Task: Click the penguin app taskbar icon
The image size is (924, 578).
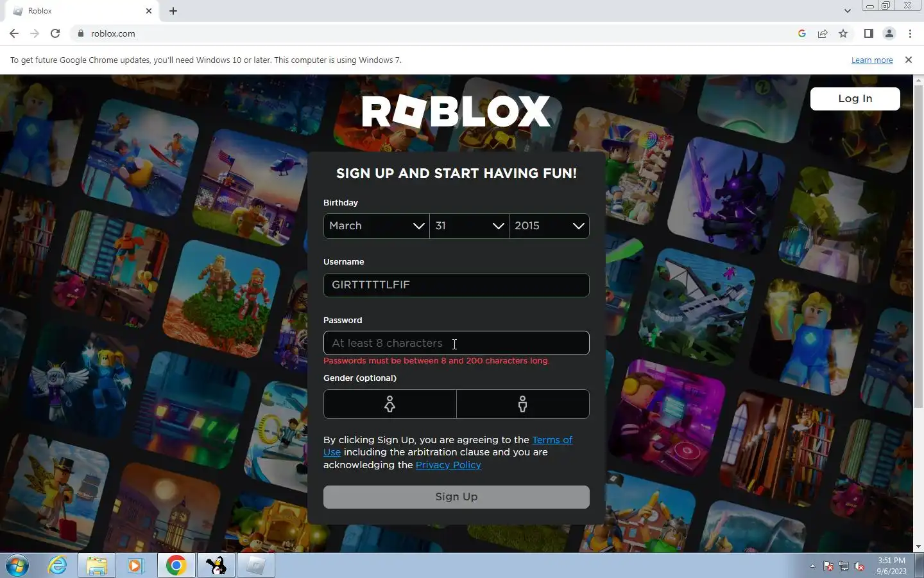Action: coord(216,565)
